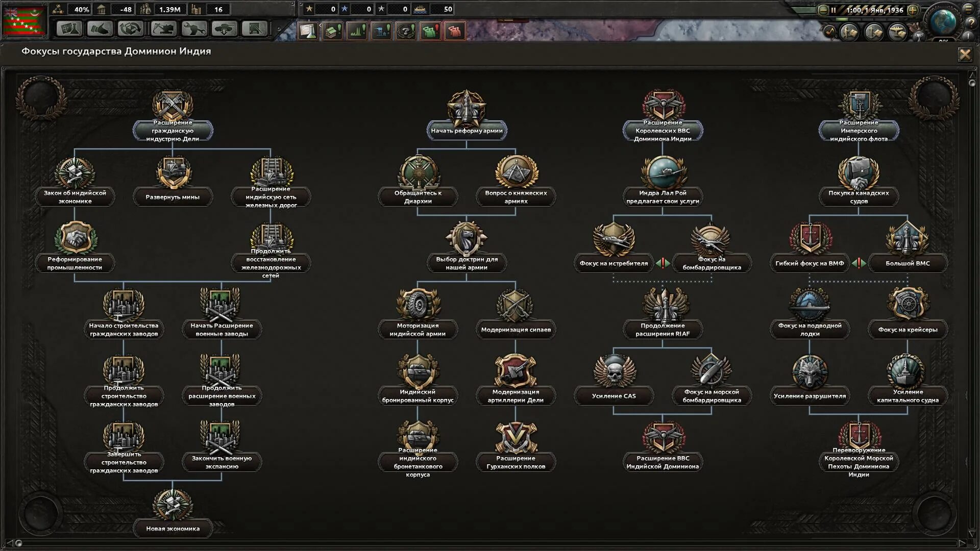This screenshot has height=551, width=980.
Task: Open the main menu hamburger button
Action: 968,8
